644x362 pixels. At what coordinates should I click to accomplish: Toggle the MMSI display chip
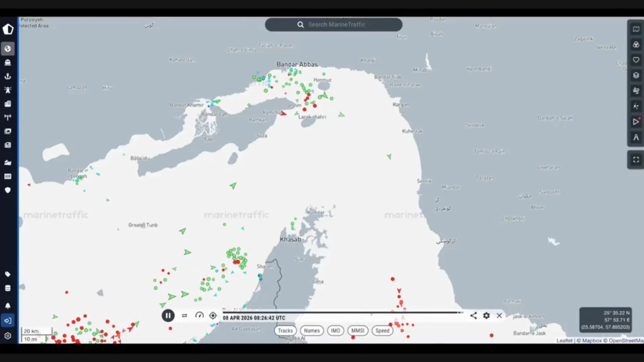point(358,330)
